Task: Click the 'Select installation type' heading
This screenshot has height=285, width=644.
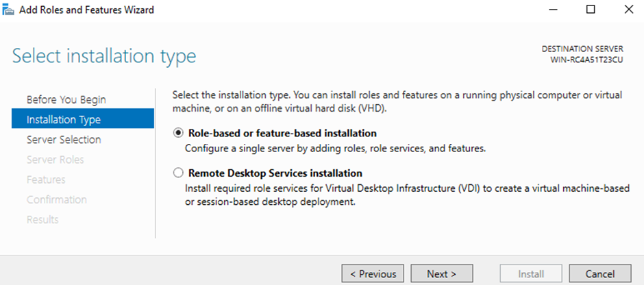Action: (104, 56)
